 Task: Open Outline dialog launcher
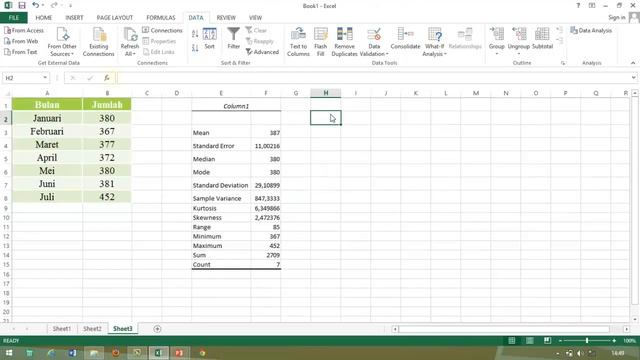pyautogui.click(x=563, y=63)
